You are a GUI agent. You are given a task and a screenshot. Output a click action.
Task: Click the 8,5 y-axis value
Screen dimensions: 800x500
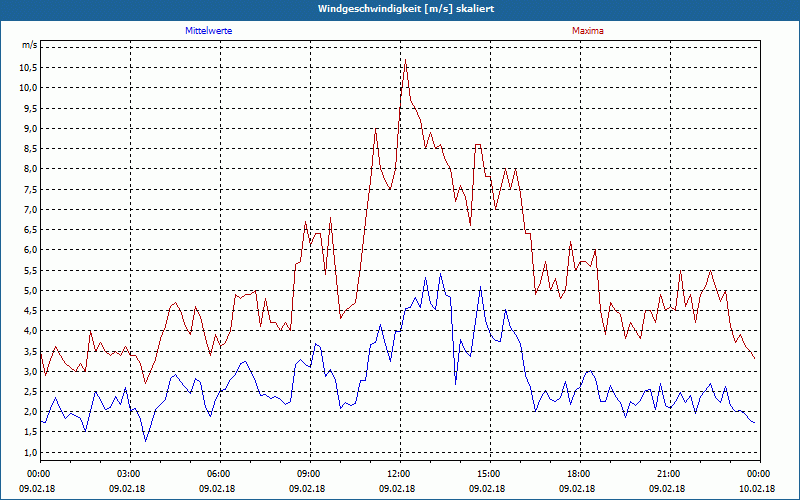point(30,148)
